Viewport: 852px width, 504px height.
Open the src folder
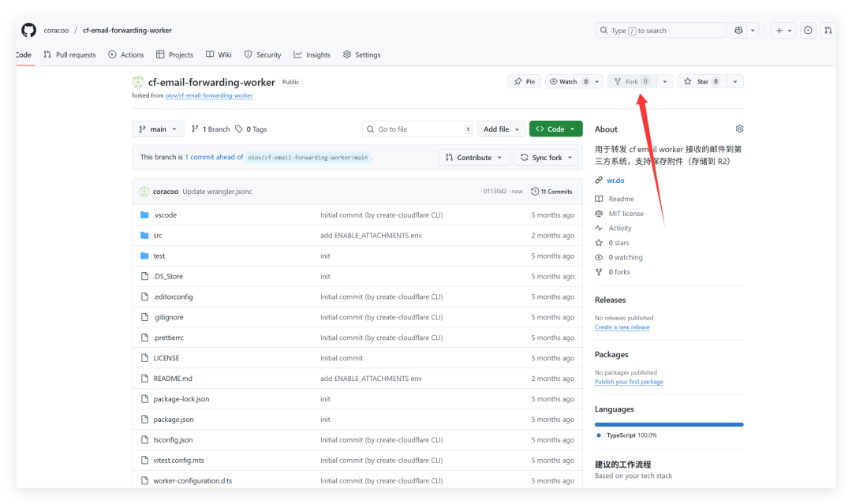click(158, 236)
